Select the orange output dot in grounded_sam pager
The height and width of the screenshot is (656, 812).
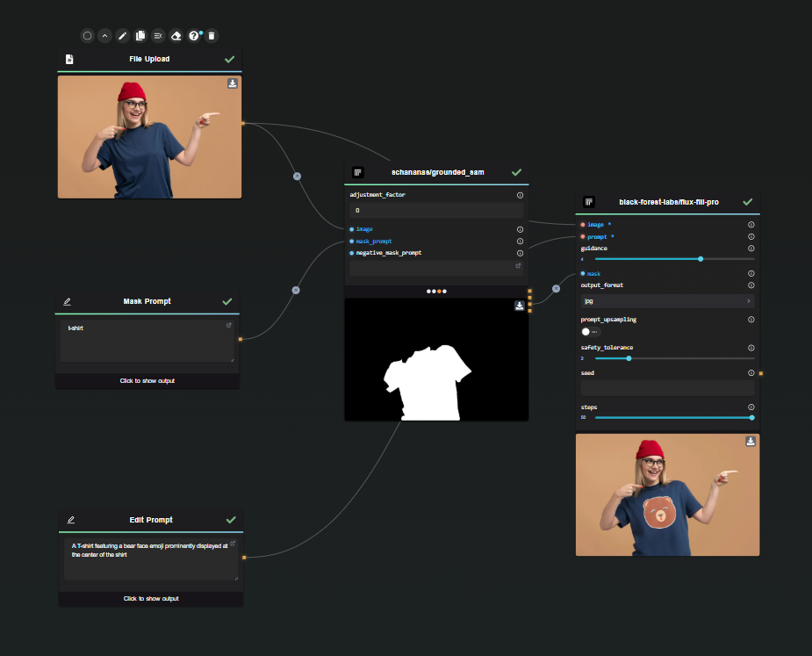pyautogui.click(x=439, y=292)
